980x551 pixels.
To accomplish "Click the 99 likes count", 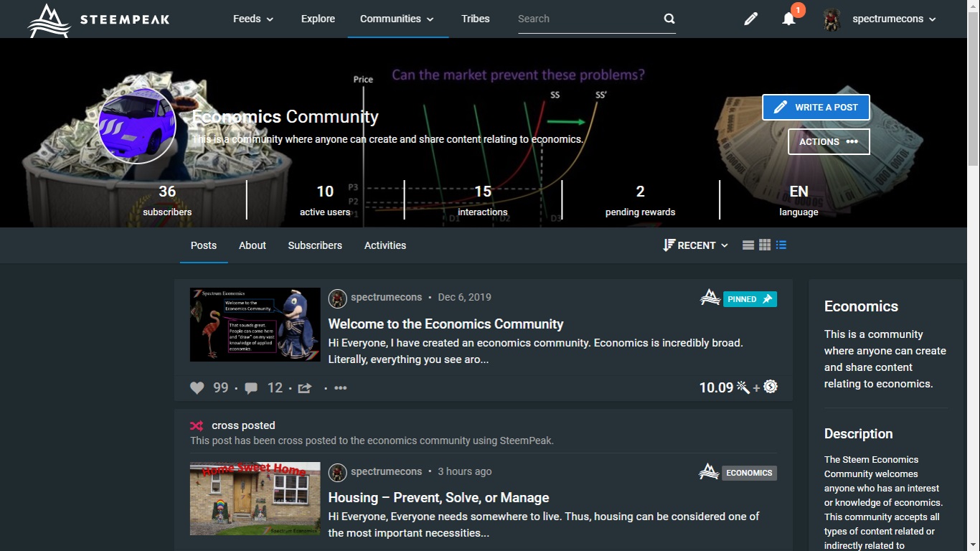I will 221,388.
